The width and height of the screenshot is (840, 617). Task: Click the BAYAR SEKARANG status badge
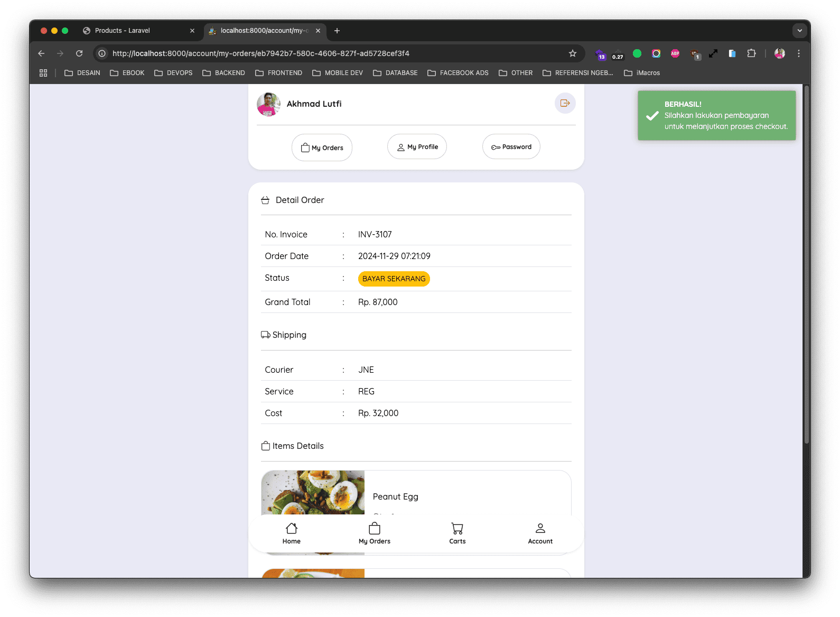[x=394, y=279]
